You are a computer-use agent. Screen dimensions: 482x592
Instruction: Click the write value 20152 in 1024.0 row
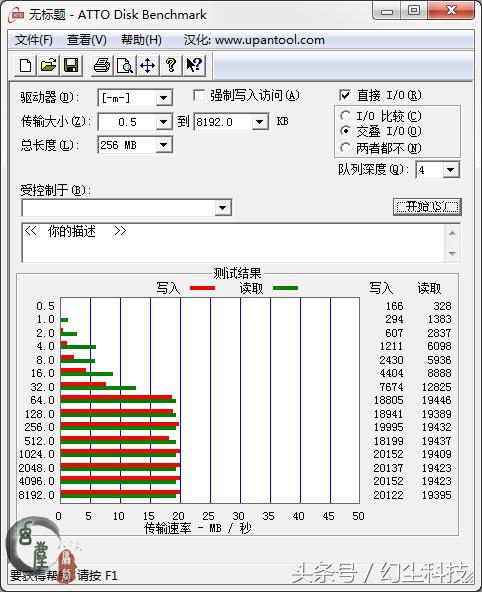click(x=388, y=454)
